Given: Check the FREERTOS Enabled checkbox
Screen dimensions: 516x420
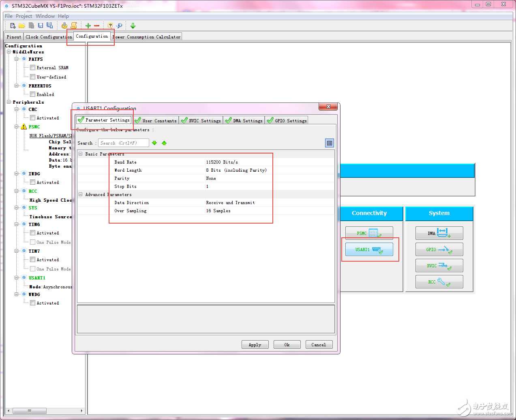Looking at the screenshot, I should coord(32,94).
